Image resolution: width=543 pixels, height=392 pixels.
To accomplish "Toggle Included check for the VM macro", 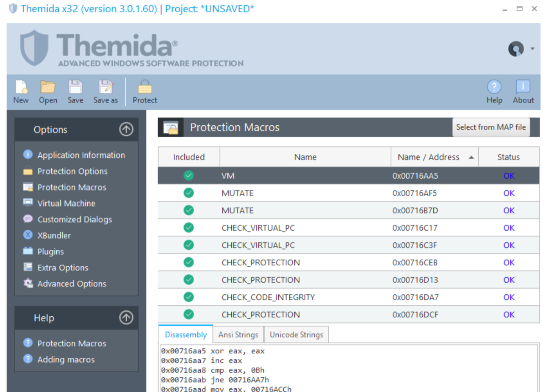I will (189, 175).
